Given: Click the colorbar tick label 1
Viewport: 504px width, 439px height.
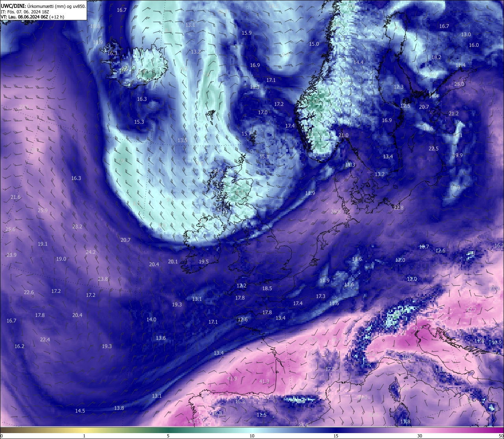Looking at the screenshot, I should tap(84, 436).
